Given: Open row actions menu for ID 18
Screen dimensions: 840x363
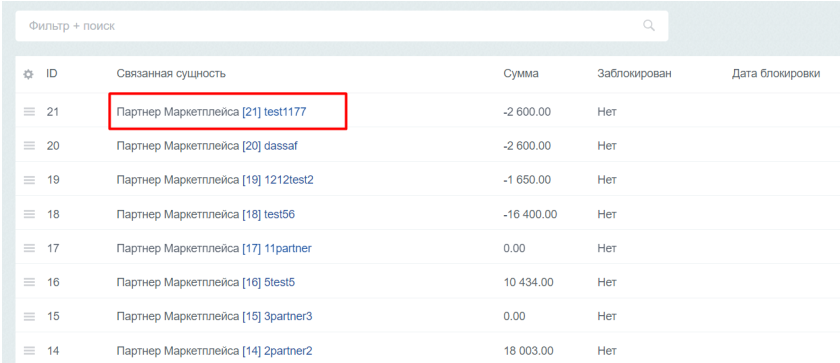Looking at the screenshot, I should 29,214.
